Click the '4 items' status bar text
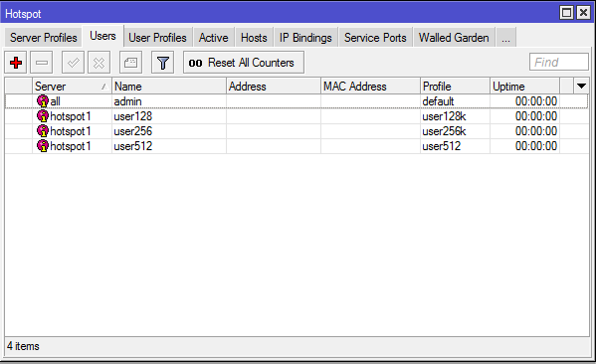596x364 pixels. click(x=23, y=346)
